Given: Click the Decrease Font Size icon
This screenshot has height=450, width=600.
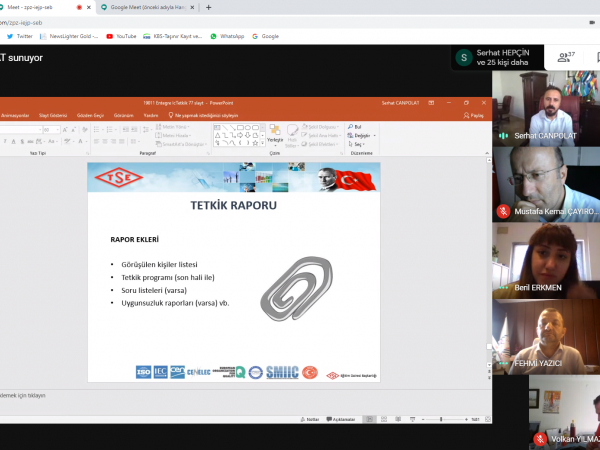Looking at the screenshot, I should tap(73, 130).
